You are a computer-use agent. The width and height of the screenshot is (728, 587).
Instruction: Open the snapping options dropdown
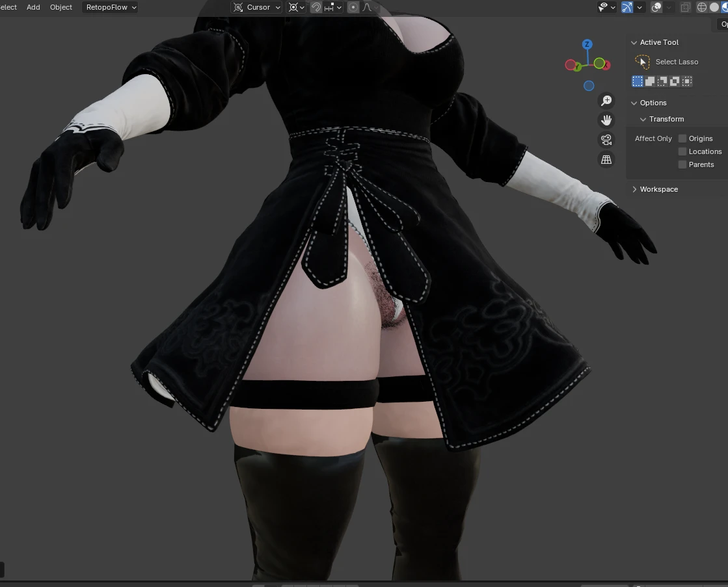(x=333, y=7)
